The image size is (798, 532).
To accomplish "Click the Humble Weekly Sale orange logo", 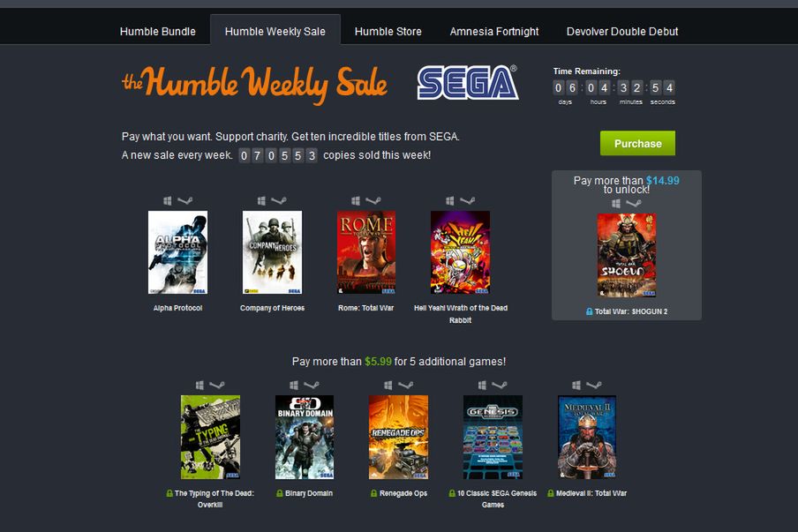I will pos(254,85).
